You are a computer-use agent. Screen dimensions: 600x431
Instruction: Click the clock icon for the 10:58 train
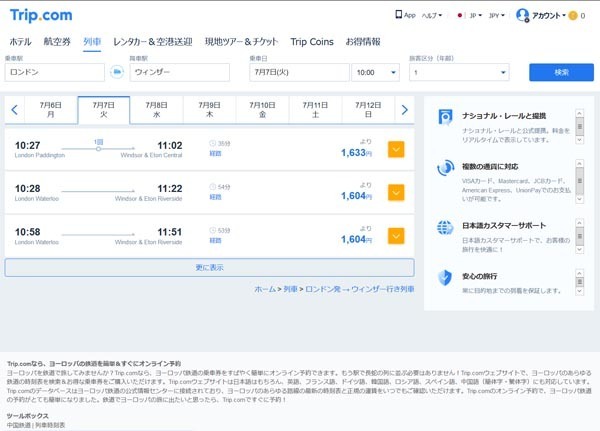click(x=212, y=230)
